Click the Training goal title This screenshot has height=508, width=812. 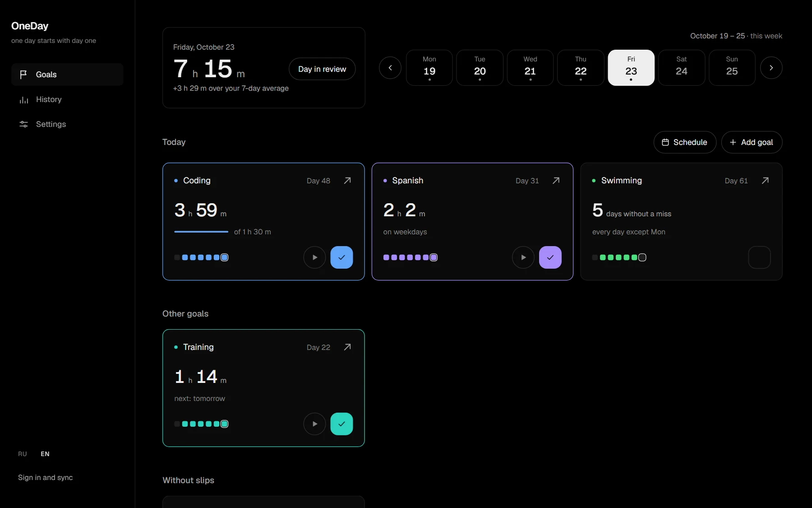coord(198,347)
